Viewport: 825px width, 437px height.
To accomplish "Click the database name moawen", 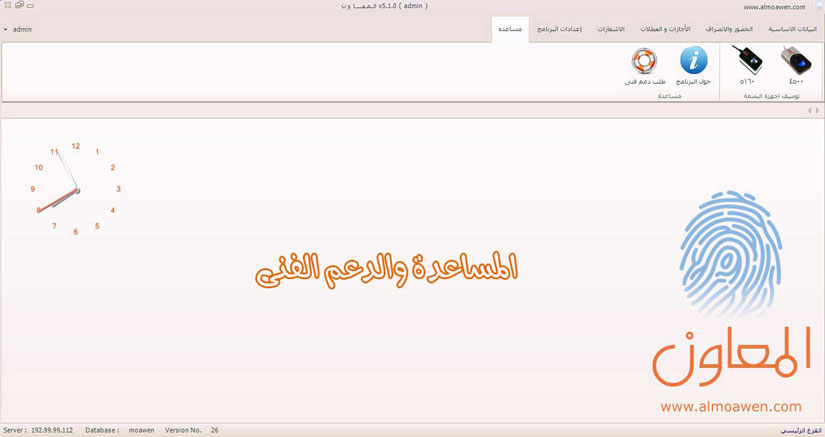I will point(142,430).
